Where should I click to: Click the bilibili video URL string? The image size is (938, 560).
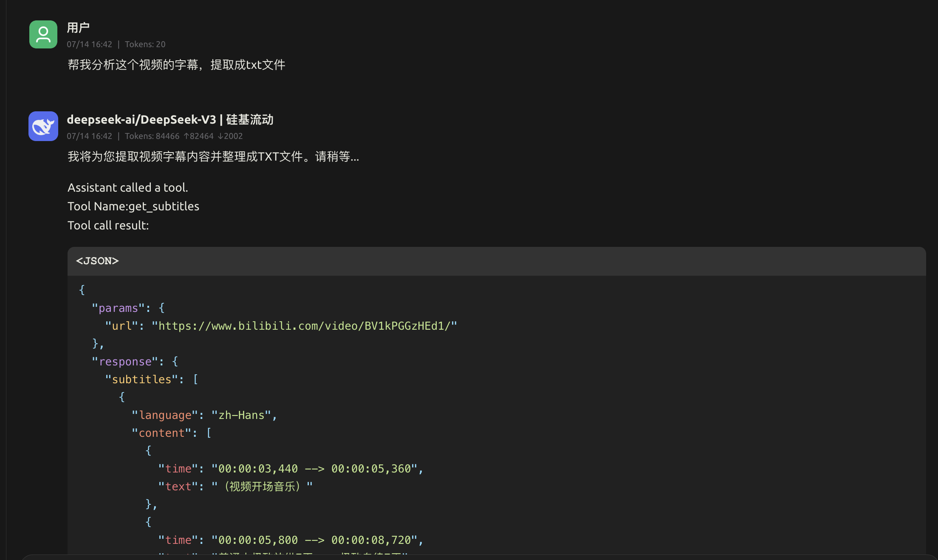(x=304, y=326)
